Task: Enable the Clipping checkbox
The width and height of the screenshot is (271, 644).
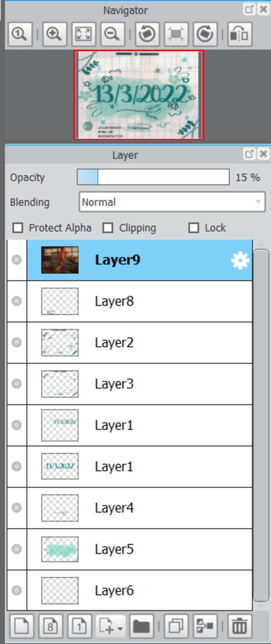Action: [108, 228]
